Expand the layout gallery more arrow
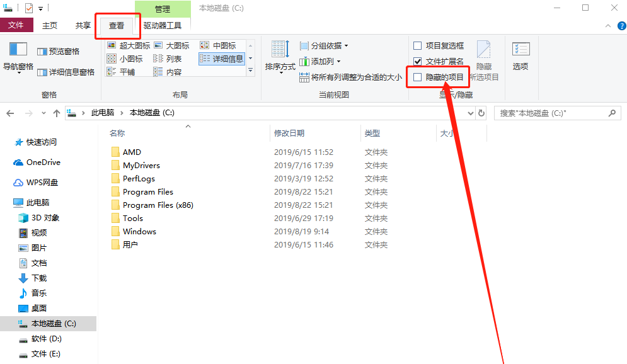Image resolution: width=627 pixels, height=364 pixels. 250,71
